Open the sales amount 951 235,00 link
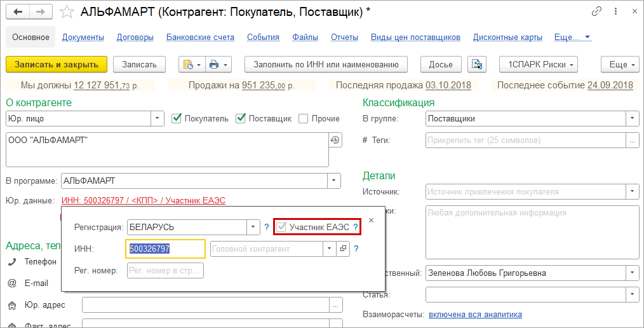This screenshot has height=328, width=644. tap(264, 85)
